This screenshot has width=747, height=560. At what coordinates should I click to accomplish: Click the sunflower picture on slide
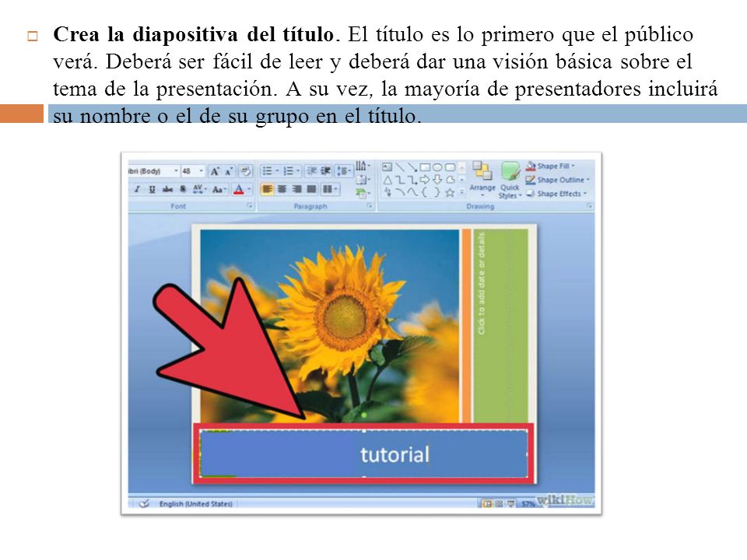click(329, 326)
